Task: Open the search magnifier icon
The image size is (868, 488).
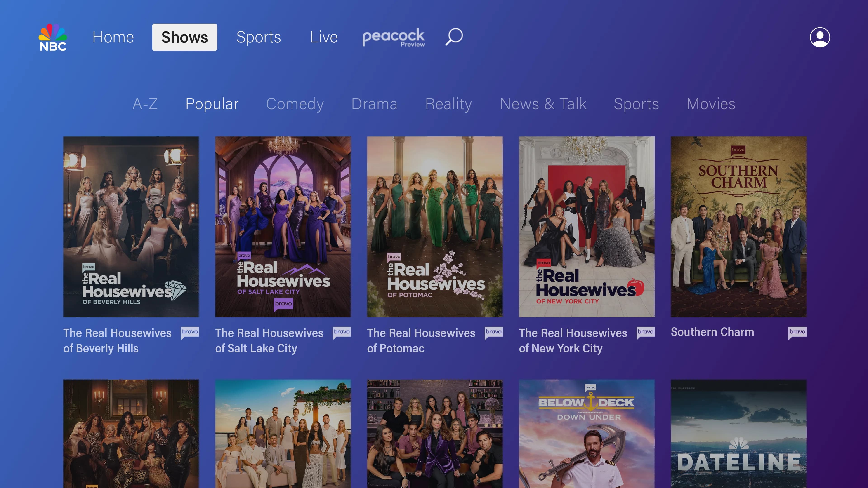Action: [454, 37]
